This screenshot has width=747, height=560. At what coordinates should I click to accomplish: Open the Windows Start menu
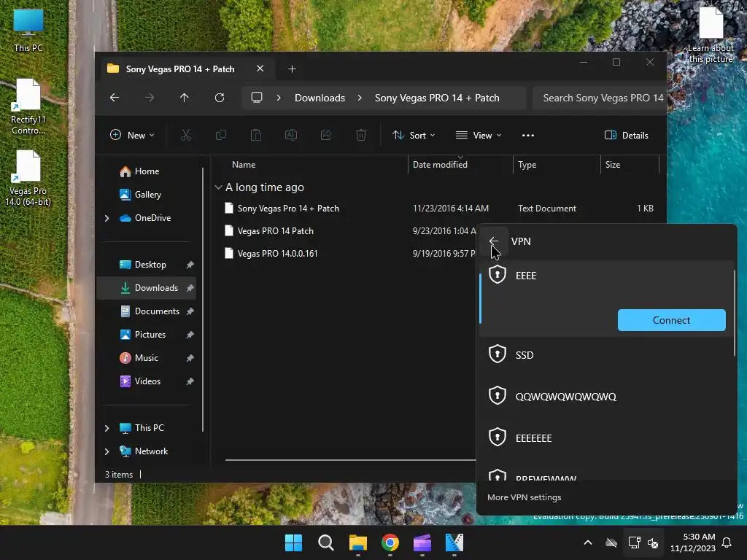pyautogui.click(x=293, y=542)
